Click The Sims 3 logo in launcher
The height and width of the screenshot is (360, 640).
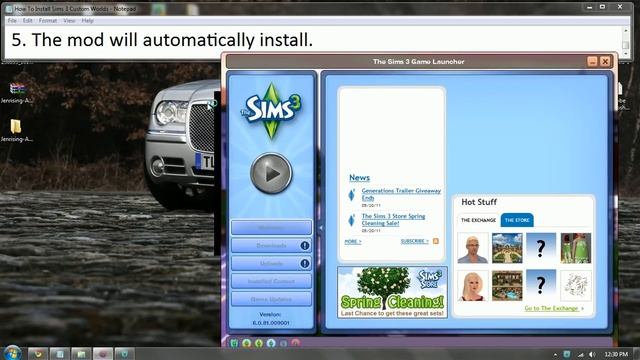271,110
